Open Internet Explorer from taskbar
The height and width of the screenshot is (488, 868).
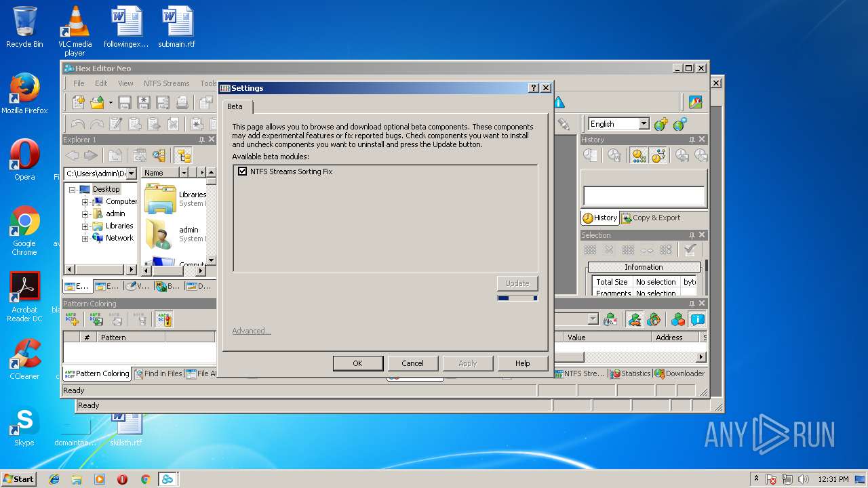(54, 479)
